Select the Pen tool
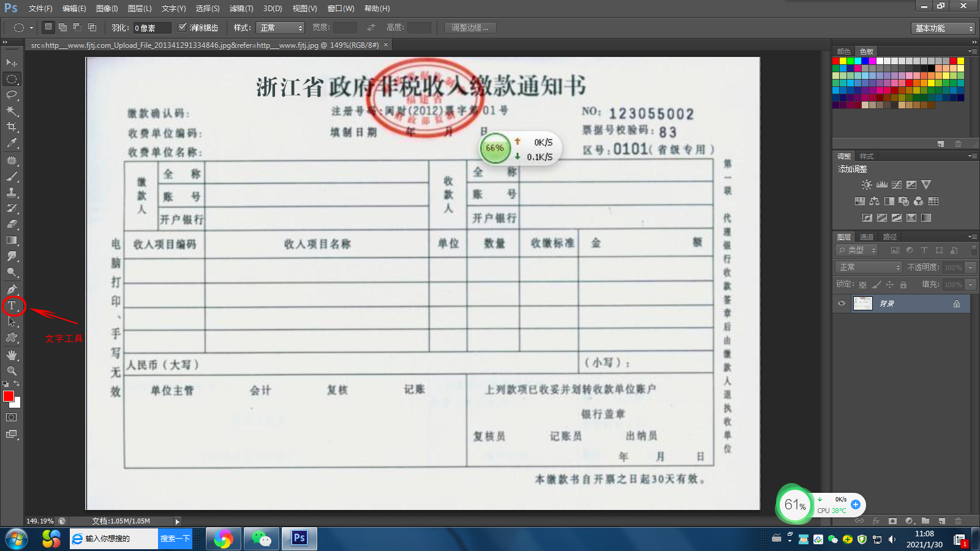The image size is (980, 551). click(12, 289)
